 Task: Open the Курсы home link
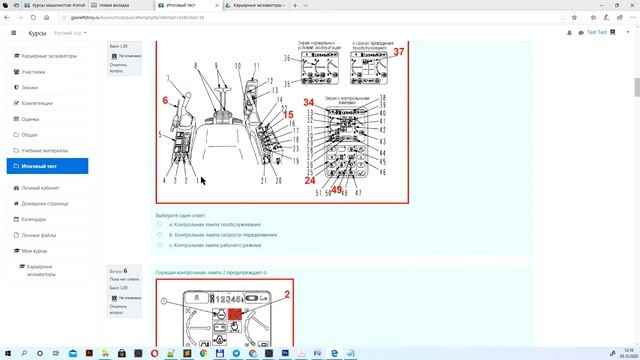click(x=37, y=33)
